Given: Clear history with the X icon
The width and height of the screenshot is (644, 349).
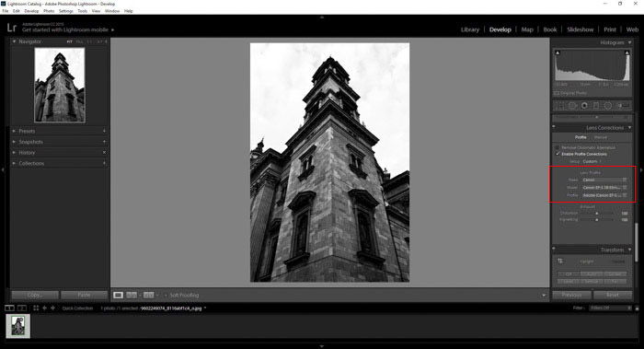Looking at the screenshot, I should [x=104, y=152].
